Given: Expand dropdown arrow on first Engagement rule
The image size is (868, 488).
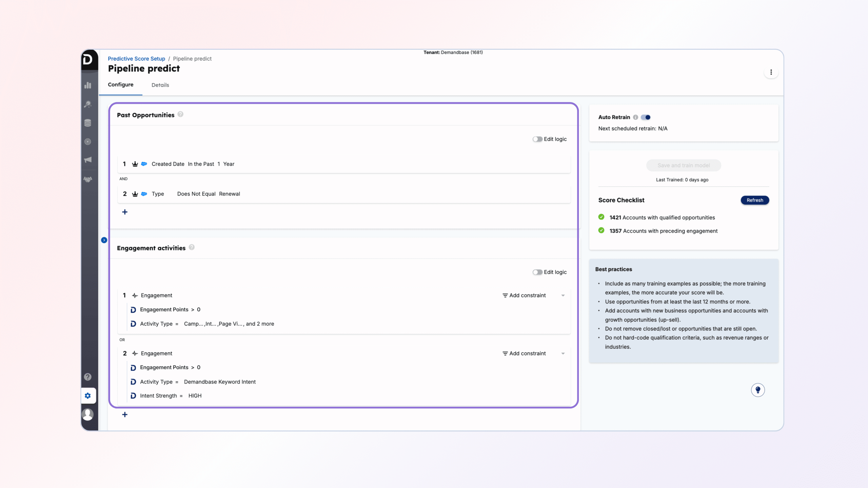Looking at the screenshot, I should pos(563,296).
